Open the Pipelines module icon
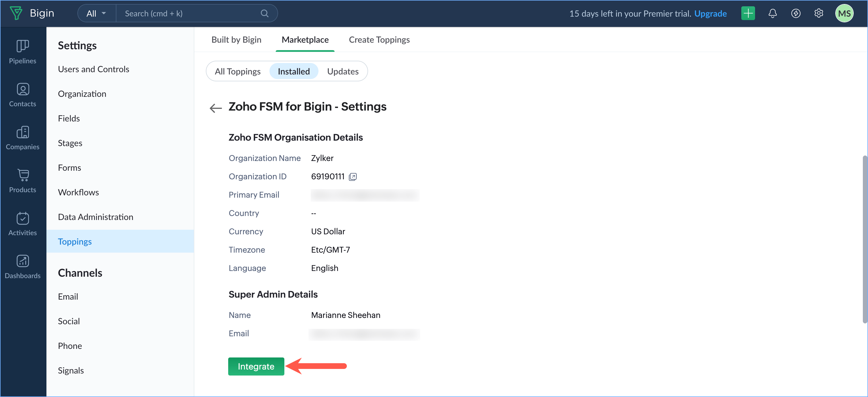 click(x=23, y=46)
